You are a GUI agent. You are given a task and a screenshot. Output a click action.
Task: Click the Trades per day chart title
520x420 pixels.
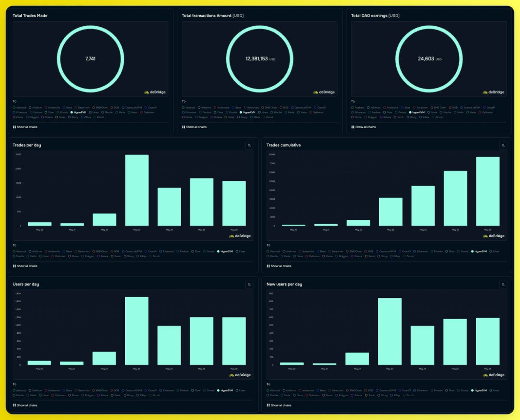tap(27, 145)
